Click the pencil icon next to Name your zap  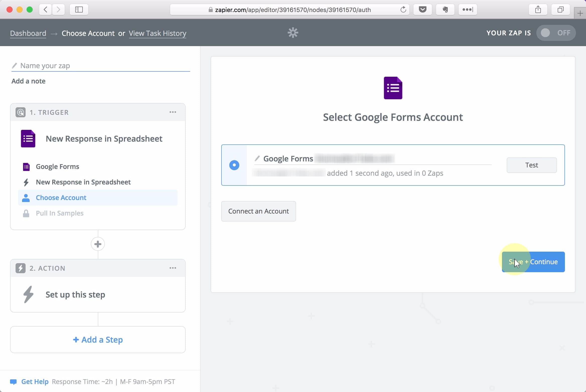coord(14,66)
